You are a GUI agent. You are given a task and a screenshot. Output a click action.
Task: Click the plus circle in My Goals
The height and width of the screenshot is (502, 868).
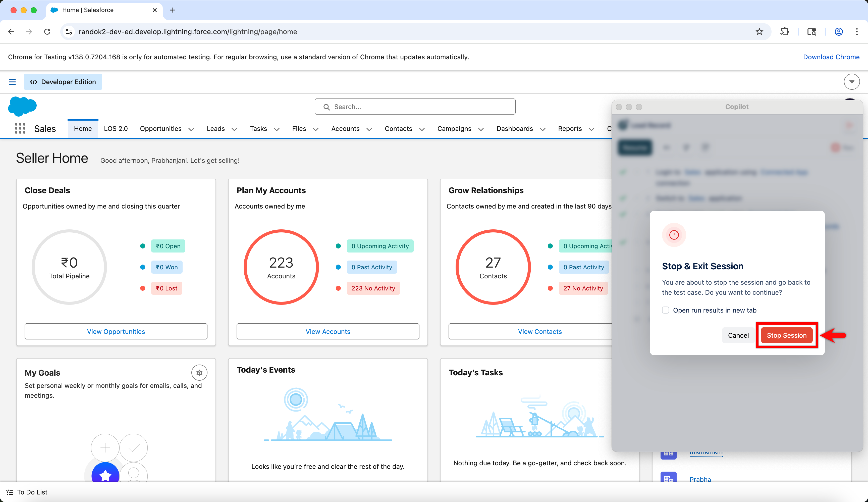pyautogui.click(x=105, y=447)
